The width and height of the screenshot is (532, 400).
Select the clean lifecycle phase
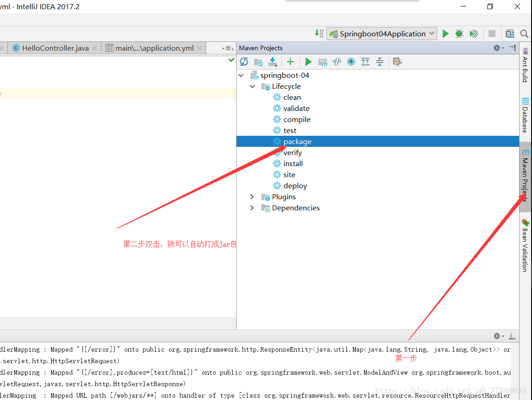[x=292, y=98]
